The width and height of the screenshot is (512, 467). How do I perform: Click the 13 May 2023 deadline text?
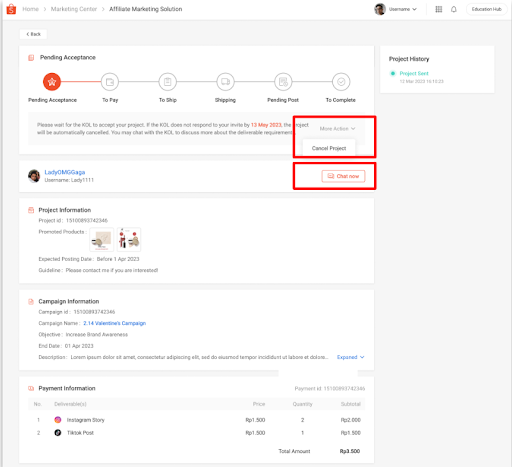(x=266, y=125)
